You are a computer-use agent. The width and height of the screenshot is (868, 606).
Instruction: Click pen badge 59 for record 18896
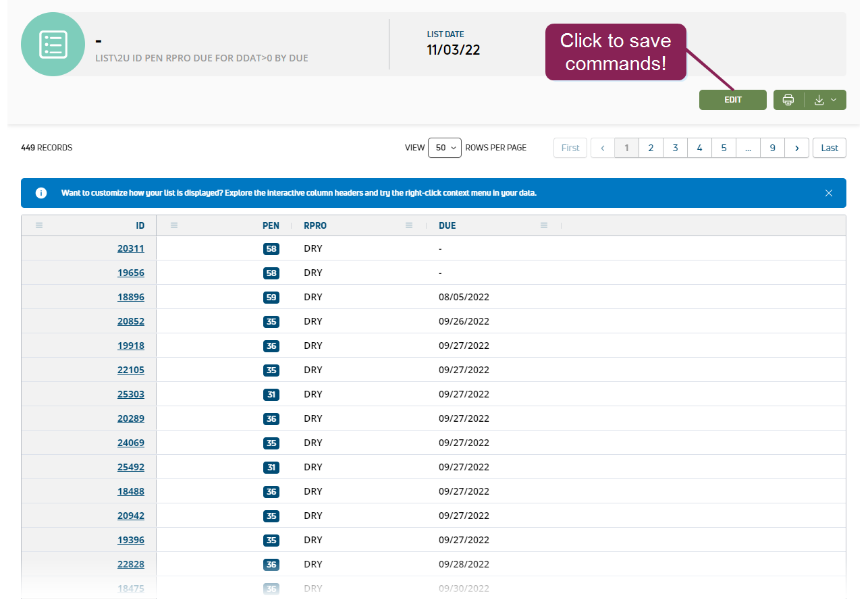point(271,297)
